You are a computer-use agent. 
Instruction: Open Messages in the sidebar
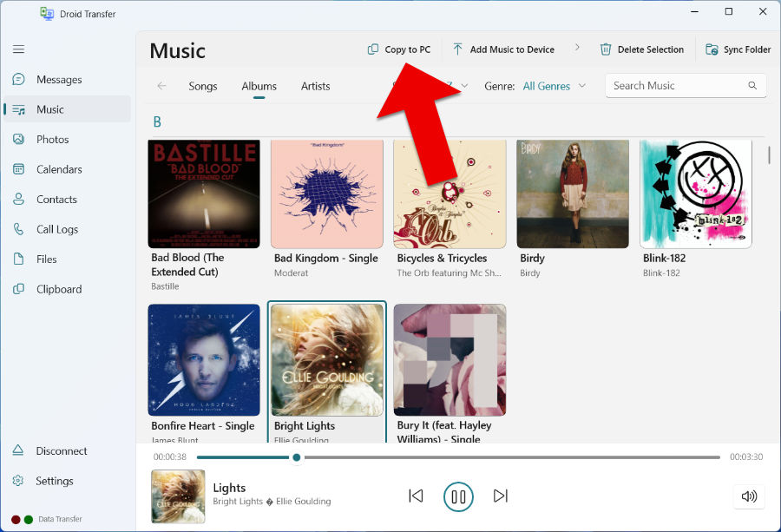[x=67, y=80]
